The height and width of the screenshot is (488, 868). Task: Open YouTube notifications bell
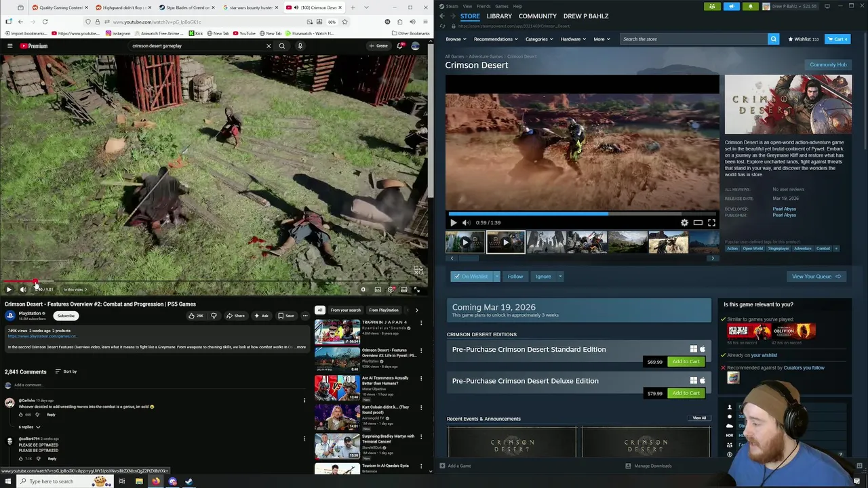[x=400, y=46]
